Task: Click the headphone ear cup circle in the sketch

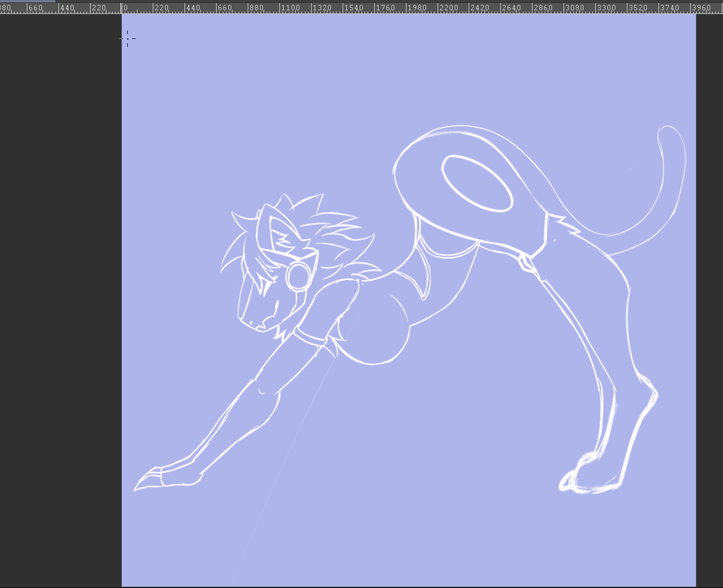Action: pos(298,276)
